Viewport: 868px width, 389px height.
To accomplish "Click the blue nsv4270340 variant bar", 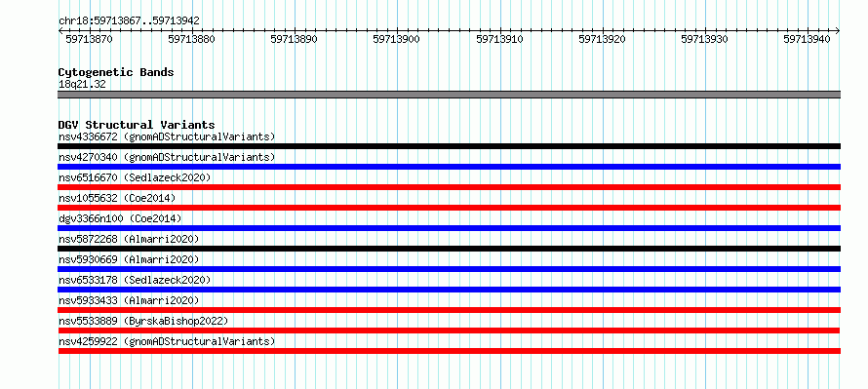I will point(449,167).
